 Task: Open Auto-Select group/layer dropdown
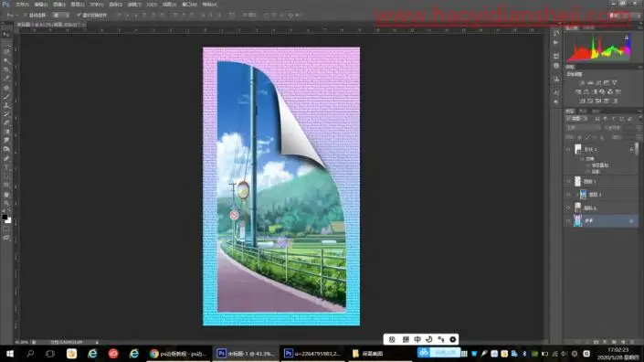(61, 16)
